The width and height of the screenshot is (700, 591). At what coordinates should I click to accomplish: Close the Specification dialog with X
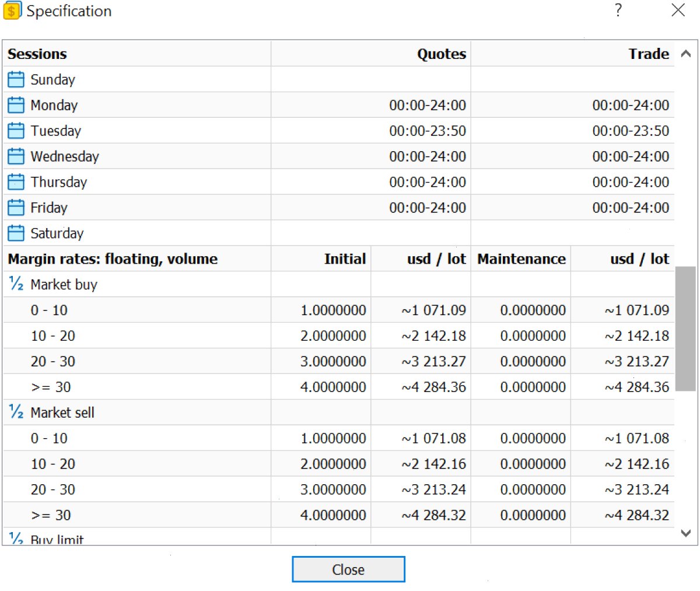coord(678,11)
